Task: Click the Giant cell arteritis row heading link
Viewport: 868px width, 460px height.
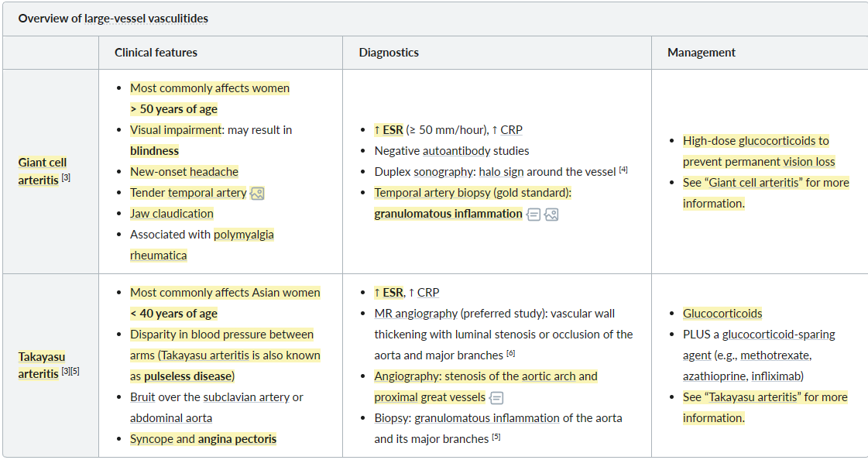Action: [42, 171]
